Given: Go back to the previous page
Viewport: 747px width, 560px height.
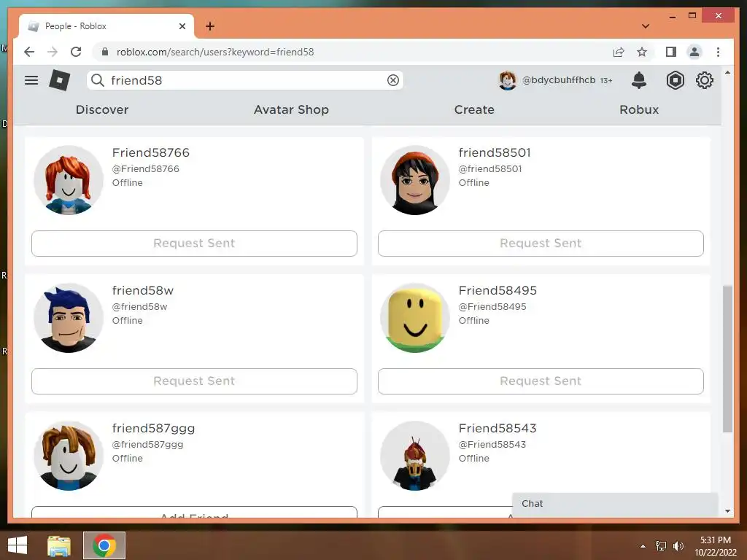Looking at the screenshot, I should pyautogui.click(x=29, y=52).
